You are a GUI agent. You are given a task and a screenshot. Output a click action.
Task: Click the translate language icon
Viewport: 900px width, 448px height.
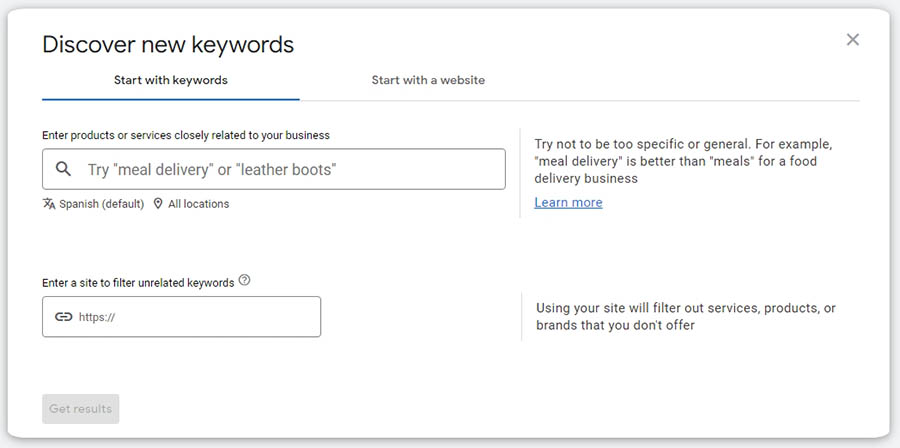click(49, 204)
